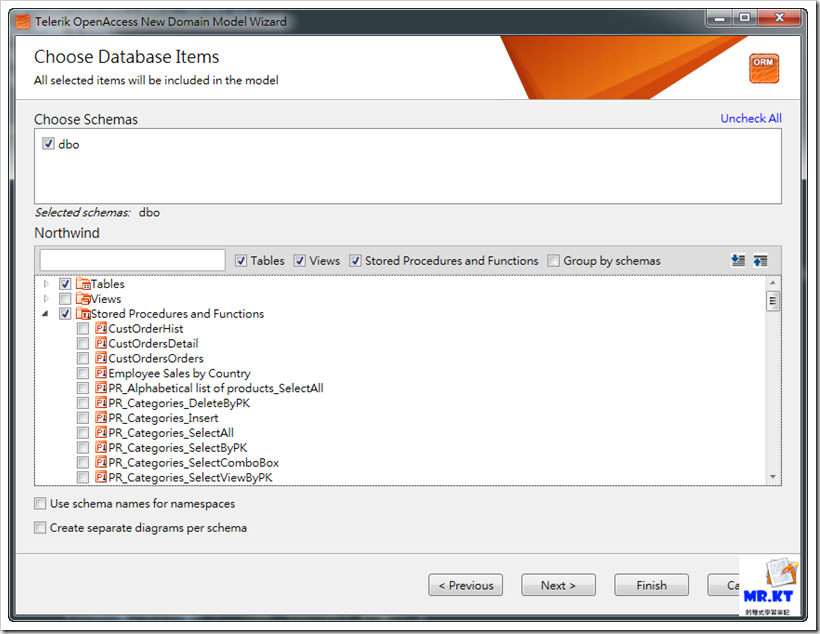Select PR_Alphabetical list of products_SelectAll text
Viewport: 820px width, 634px height.
(216, 388)
